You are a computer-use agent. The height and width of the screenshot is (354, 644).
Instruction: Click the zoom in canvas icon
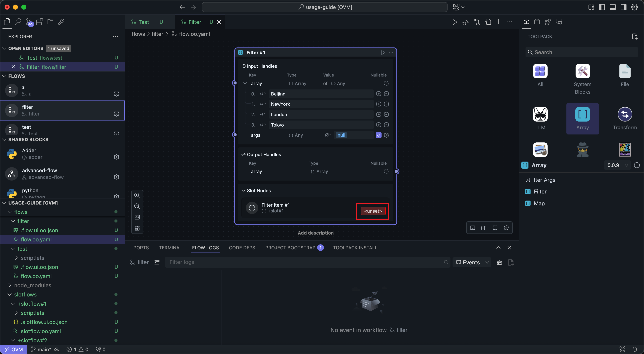[137, 195]
